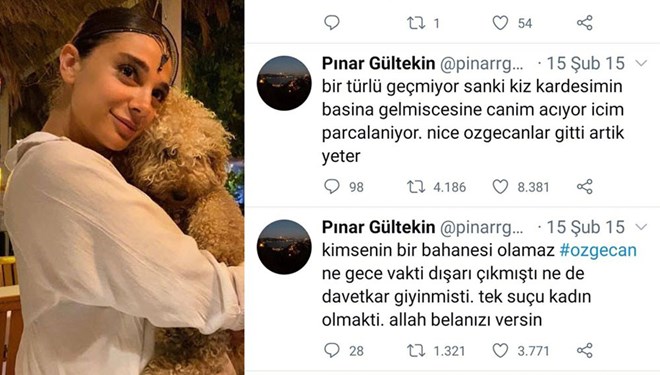Like the top tweet showing 54 likes

click(x=500, y=23)
